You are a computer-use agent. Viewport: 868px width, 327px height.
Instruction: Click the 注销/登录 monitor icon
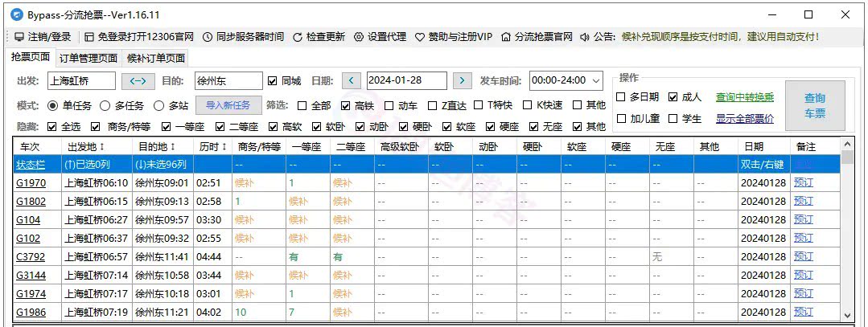tap(19, 37)
